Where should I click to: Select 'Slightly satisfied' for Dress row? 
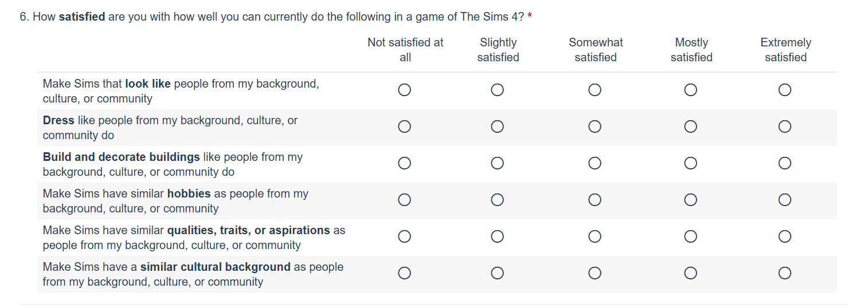click(x=497, y=127)
